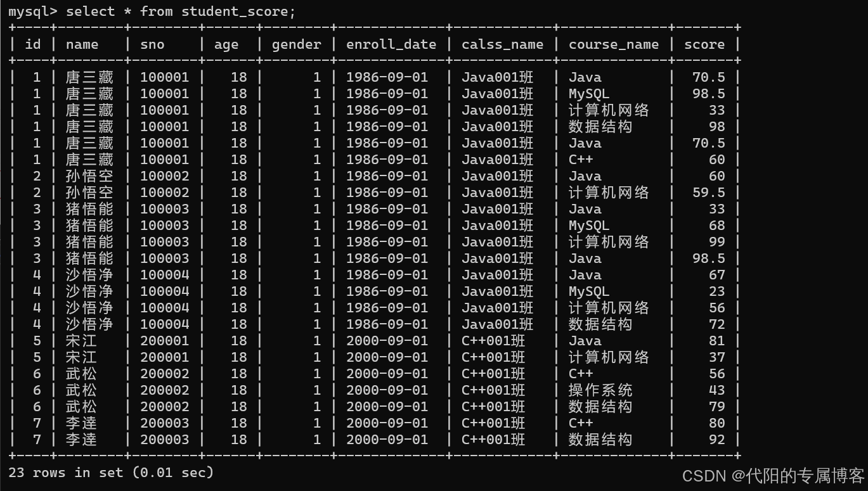The image size is (868, 491).
Task: Select the "gender" column header
Action: coord(297,44)
